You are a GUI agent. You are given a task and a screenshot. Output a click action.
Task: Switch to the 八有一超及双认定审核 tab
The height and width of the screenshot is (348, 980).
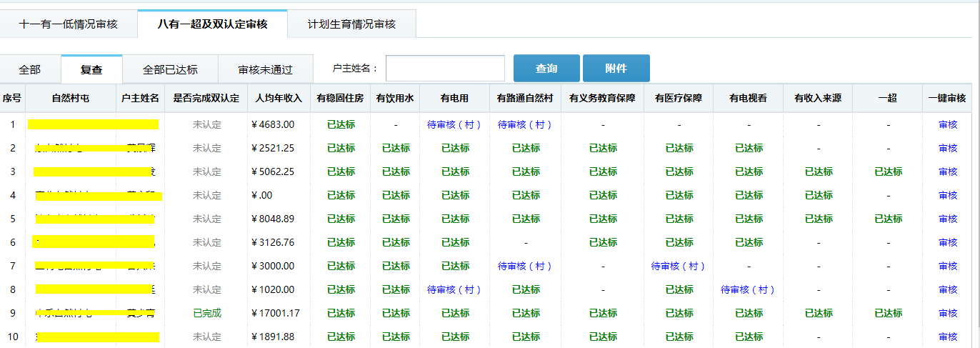(212, 24)
